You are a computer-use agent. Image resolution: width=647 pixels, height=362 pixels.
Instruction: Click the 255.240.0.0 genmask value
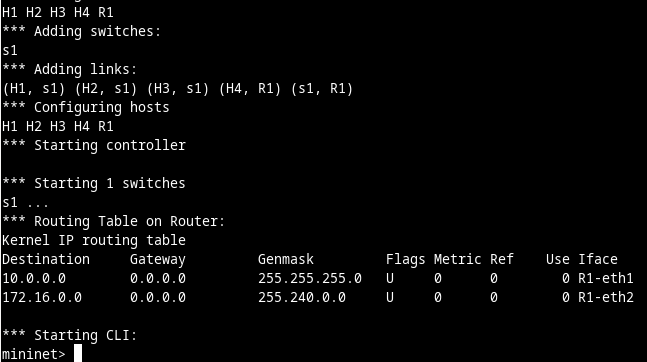pos(302,298)
